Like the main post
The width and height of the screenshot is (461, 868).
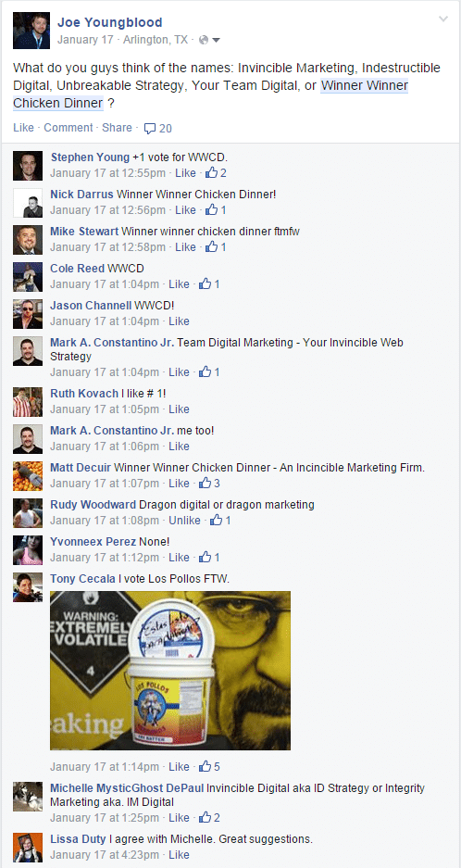pyautogui.click(x=23, y=127)
